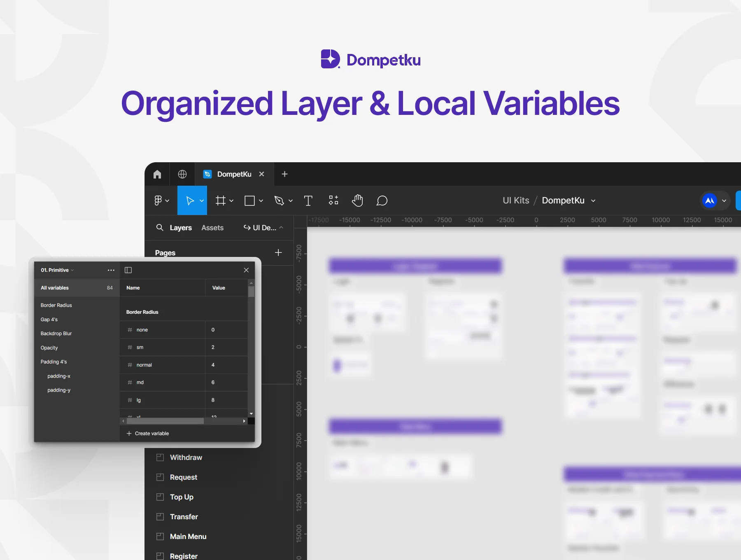Select the none variable row
Image resolution: width=741 pixels, height=560 pixels.
pos(184,330)
